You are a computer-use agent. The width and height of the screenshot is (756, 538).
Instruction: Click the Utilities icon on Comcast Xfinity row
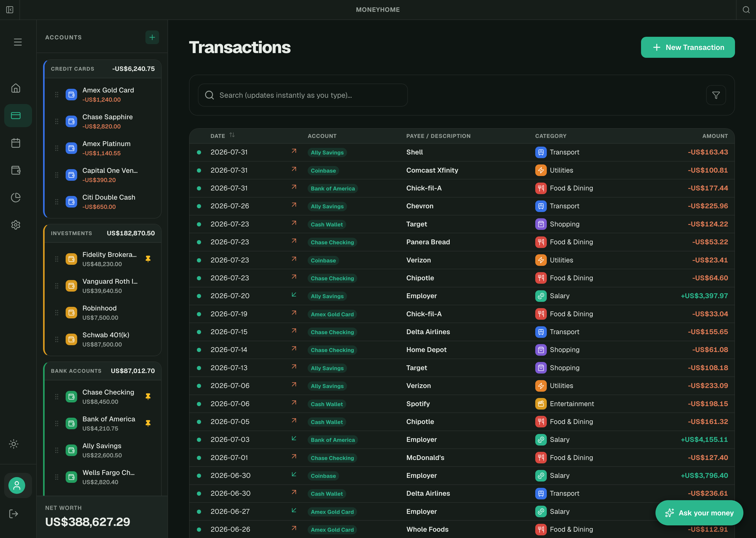point(541,170)
